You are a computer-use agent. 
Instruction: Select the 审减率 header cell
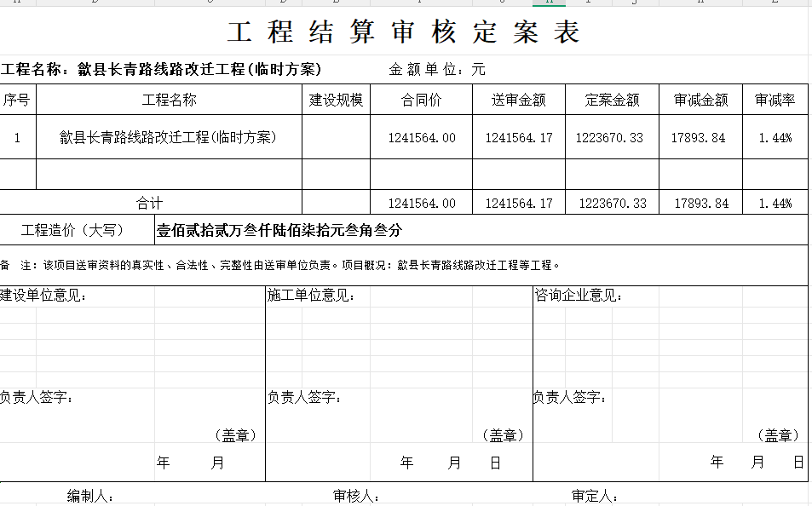coord(775,101)
